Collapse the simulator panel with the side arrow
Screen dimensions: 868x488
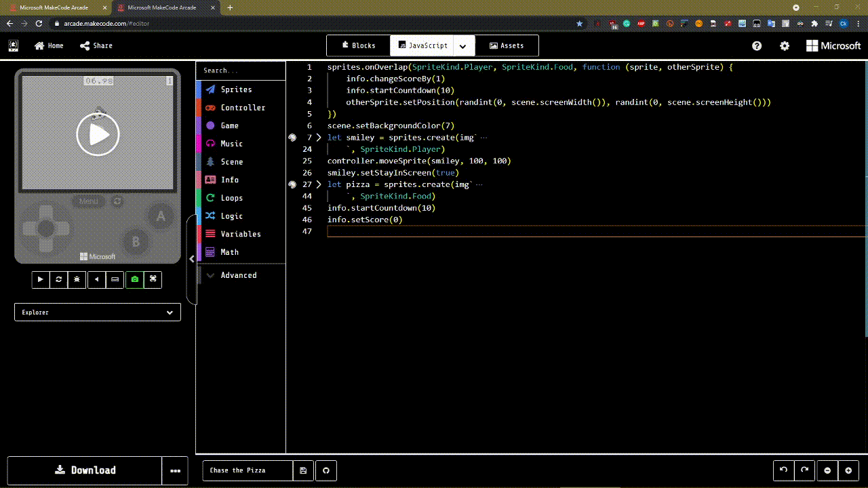192,259
